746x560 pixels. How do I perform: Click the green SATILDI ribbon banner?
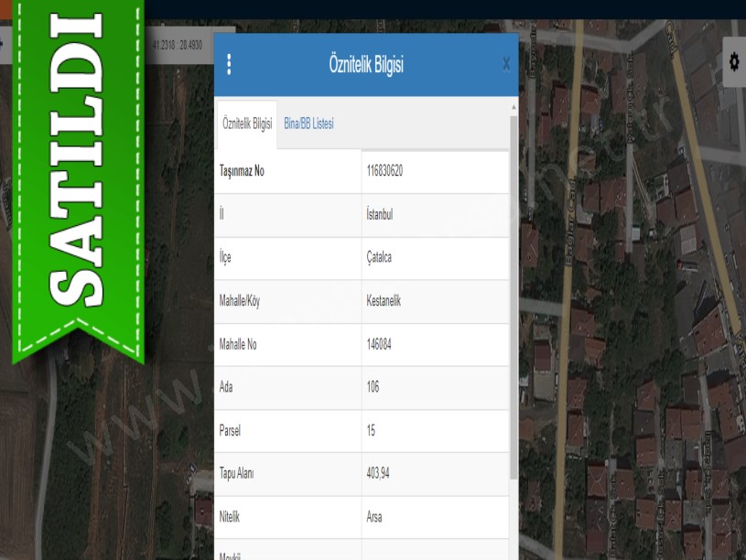click(77, 174)
